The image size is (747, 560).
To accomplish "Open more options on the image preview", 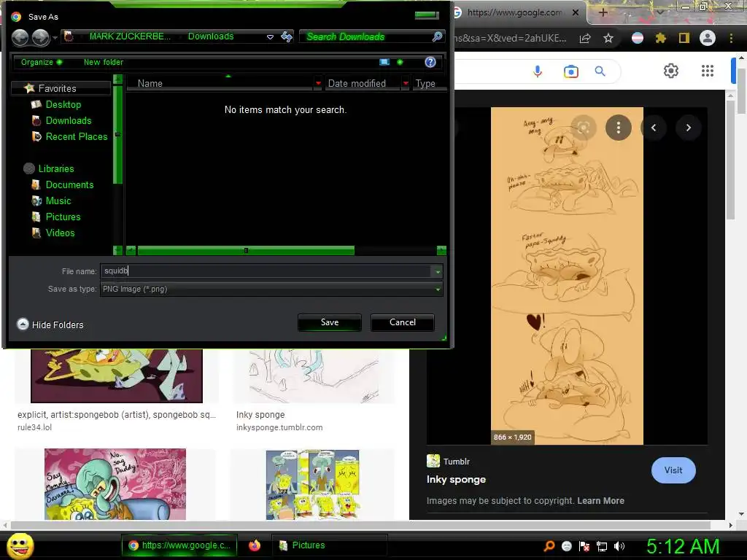I will (x=619, y=128).
